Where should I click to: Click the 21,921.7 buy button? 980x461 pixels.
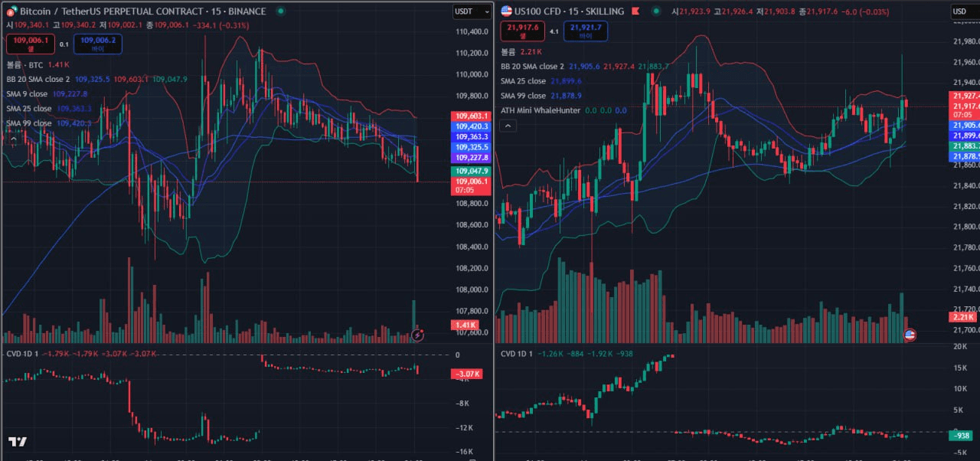(583, 32)
